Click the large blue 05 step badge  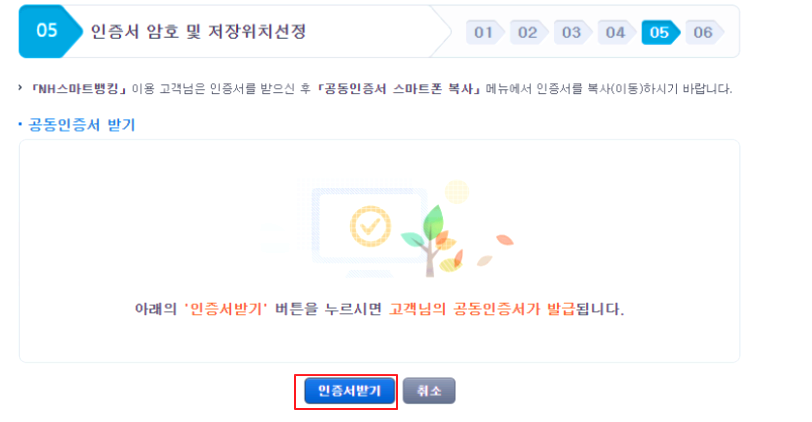[50, 31]
